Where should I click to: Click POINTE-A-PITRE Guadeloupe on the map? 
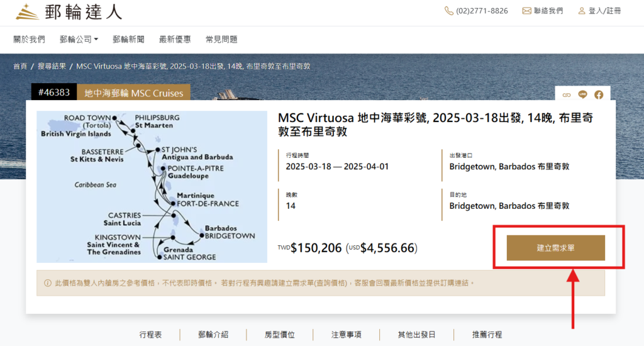[x=196, y=172]
